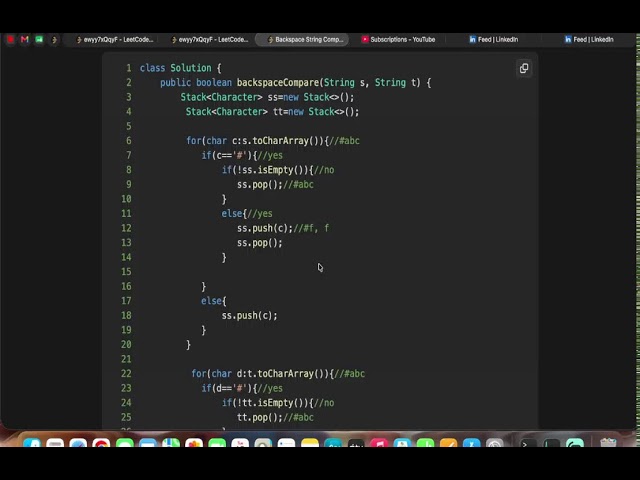Click 'ss=new Stack<>();' on line 3
The width and height of the screenshot is (640, 480).
click(x=311, y=97)
